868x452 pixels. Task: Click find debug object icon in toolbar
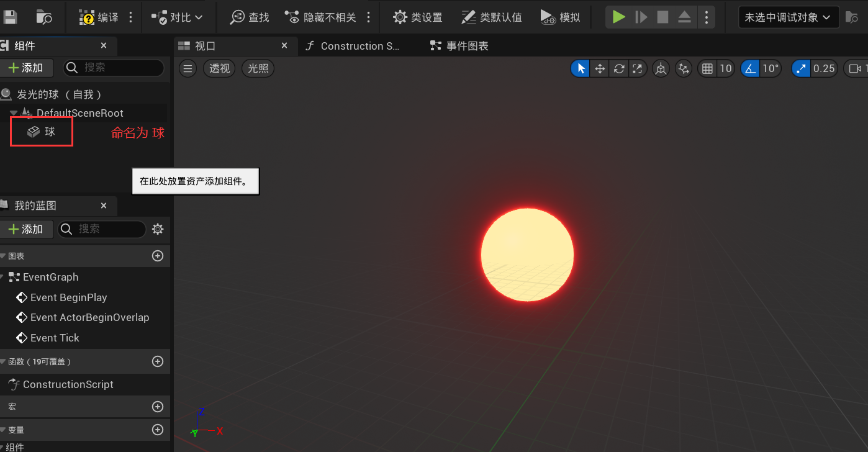click(x=852, y=17)
